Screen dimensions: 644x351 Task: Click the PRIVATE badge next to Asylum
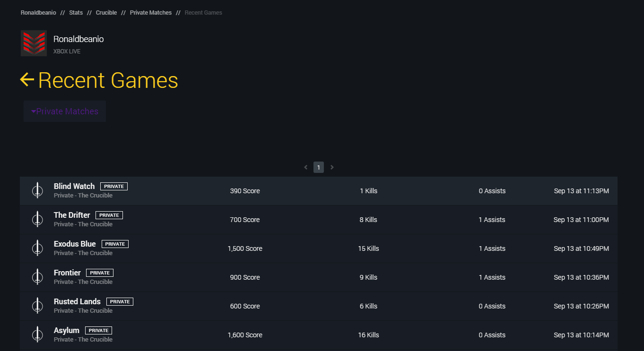[98, 331]
